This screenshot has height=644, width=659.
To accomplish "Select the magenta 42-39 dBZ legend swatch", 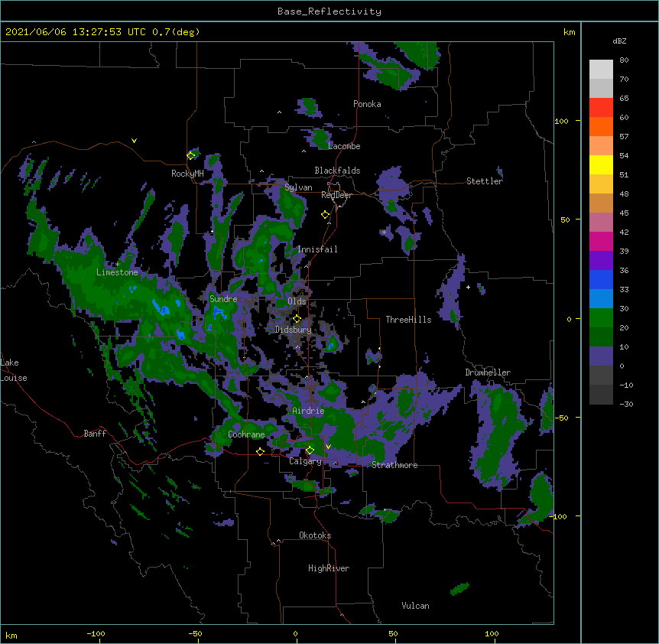I will (x=601, y=241).
